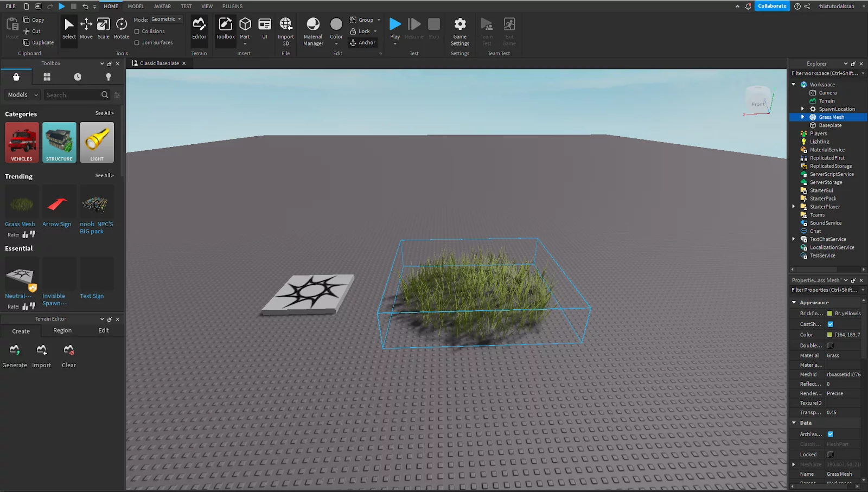Click the Collaborate button

772,6
